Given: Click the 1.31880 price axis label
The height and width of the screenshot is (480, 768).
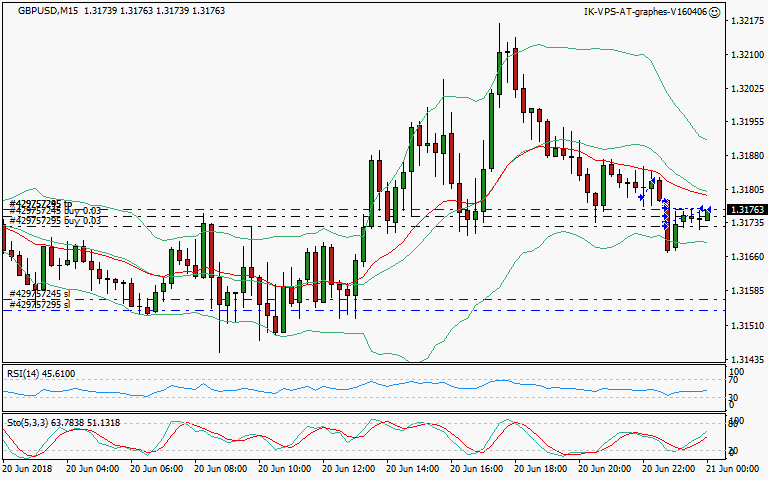Looking at the screenshot, I should pyautogui.click(x=746, y=156).
